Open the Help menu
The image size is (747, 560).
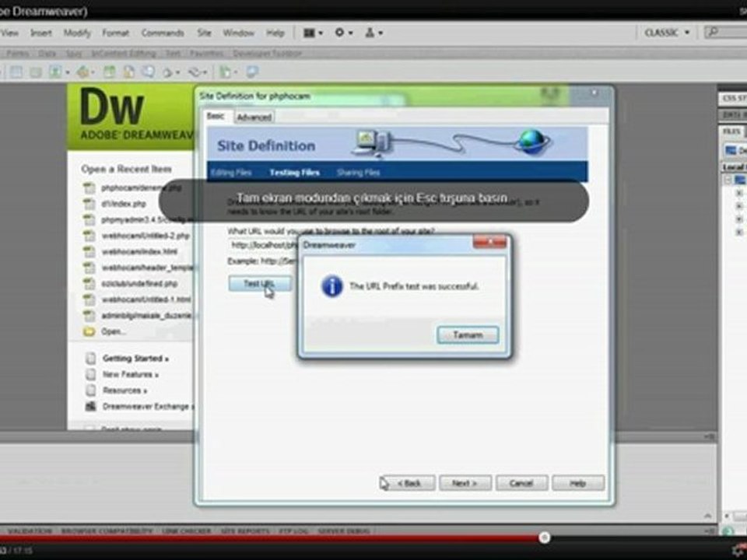pyautogui.click(x=275, y=33)
